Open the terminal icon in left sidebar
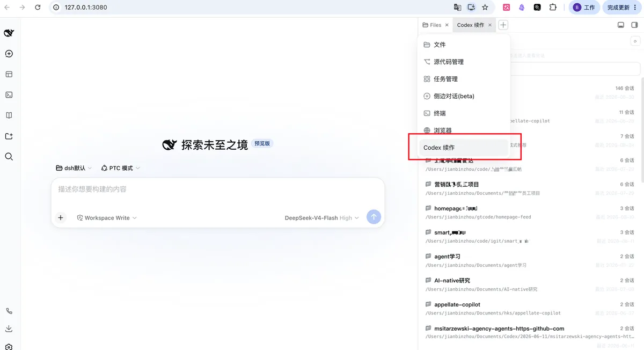The width and height of the screenshot is (644, 350). tap(9, 95)
